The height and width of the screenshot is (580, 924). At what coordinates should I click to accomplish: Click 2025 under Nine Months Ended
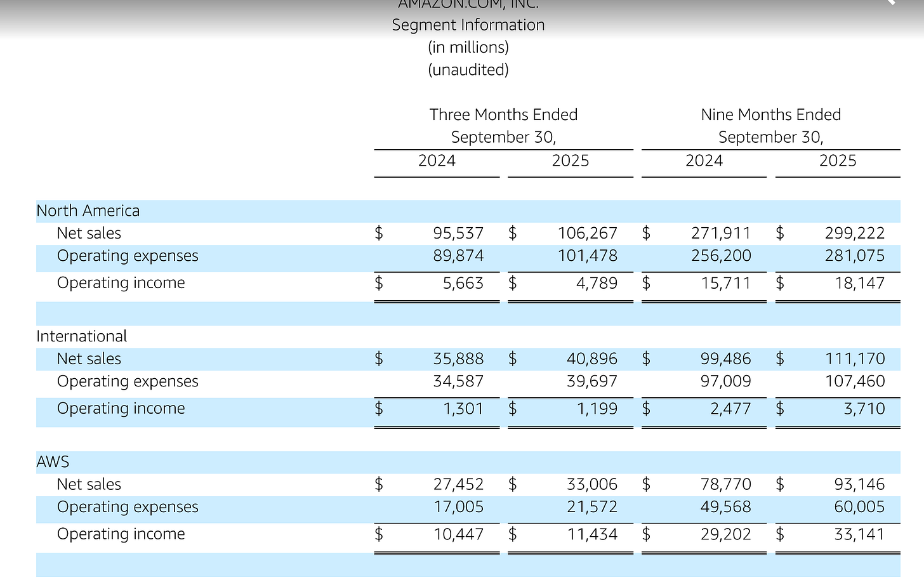click(x=838, y=161)
